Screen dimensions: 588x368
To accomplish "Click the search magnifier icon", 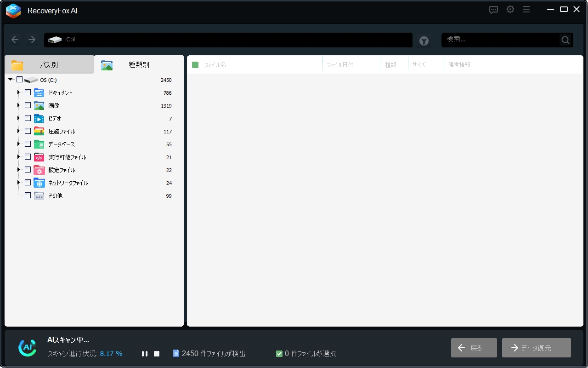I will (565, 40).
